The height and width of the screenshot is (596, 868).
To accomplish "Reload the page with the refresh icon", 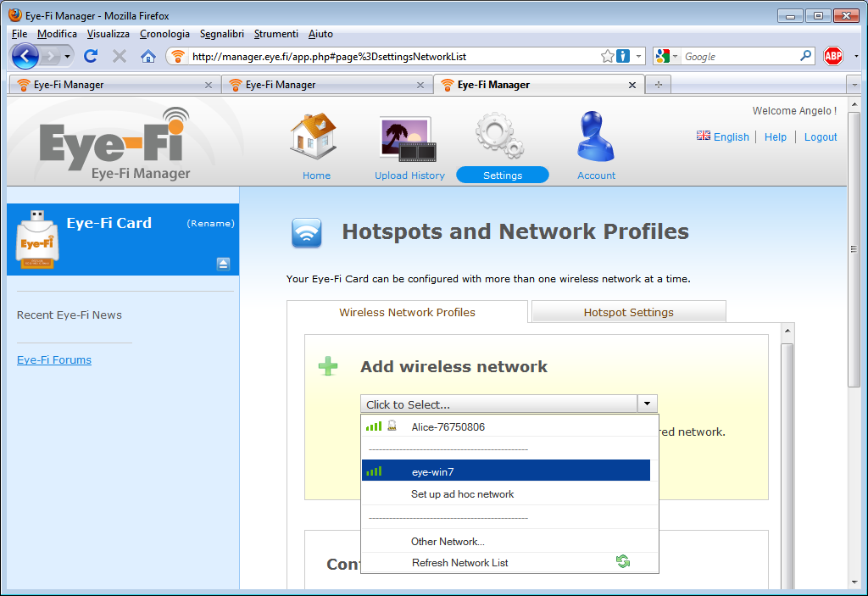I will [91, 56].
